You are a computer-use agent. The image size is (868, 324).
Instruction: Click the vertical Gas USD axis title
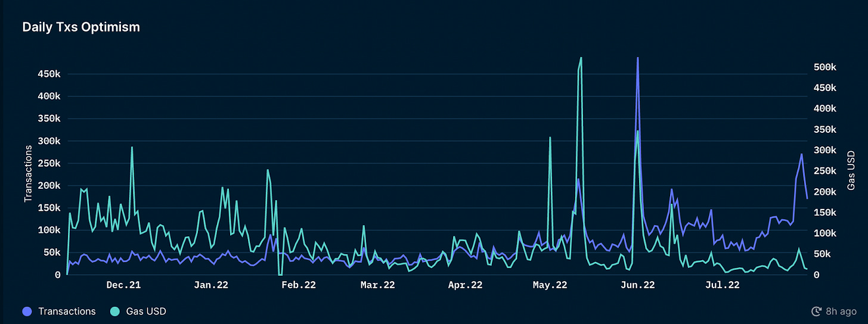(851, 170)
